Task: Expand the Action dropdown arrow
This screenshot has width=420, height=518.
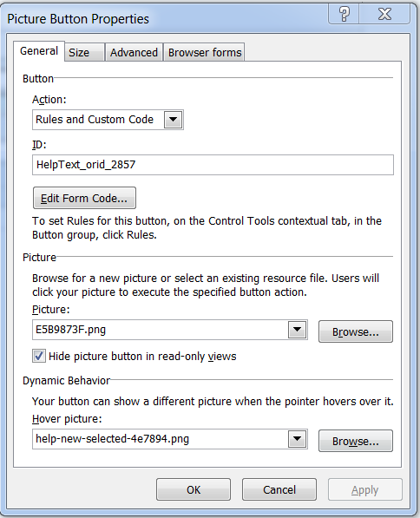Action: pyautogui.click(x=174, y=120)
